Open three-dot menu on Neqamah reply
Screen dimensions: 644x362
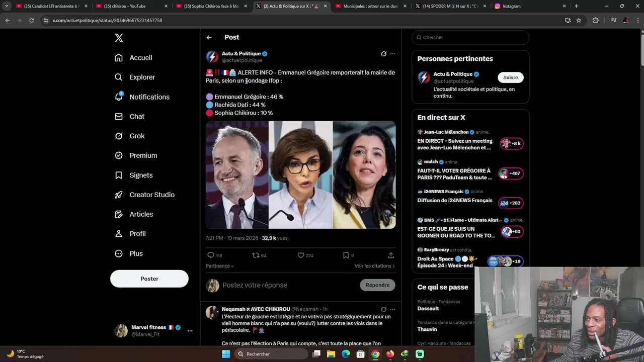[x=392, y=309]
